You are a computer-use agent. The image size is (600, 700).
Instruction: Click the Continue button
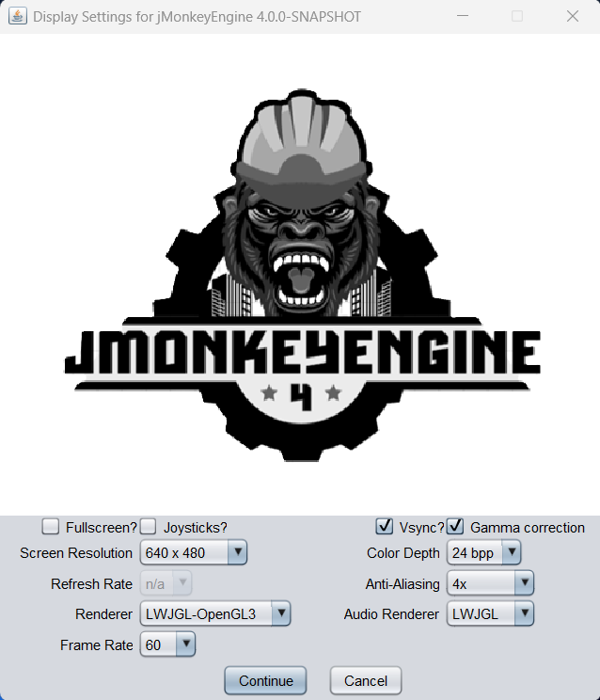265,680
